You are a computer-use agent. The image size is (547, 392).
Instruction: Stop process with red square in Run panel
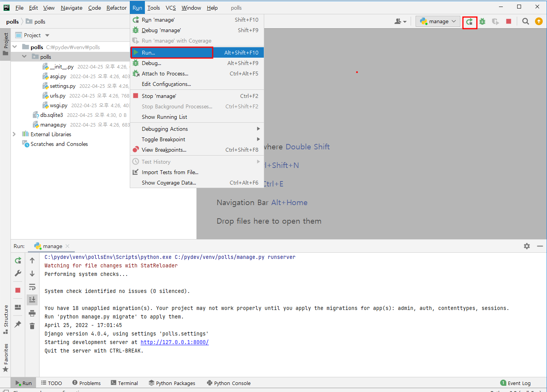coord(18,290)
